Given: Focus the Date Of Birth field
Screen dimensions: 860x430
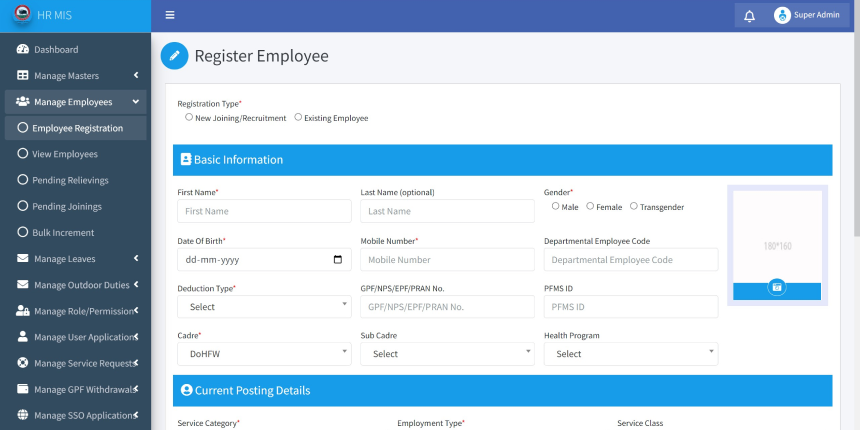Looking at the screenshot, I should (264, 259).
